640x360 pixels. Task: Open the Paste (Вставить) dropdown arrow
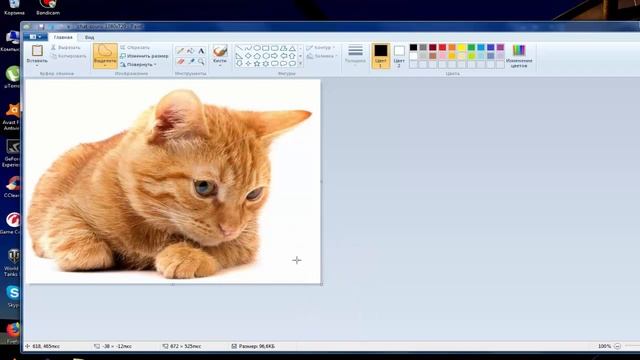[37, 65]
